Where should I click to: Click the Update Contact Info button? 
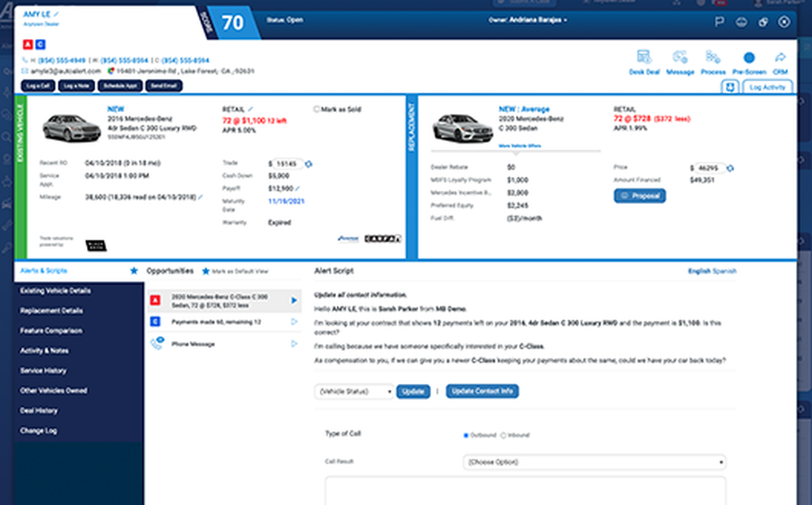point(482,391)
